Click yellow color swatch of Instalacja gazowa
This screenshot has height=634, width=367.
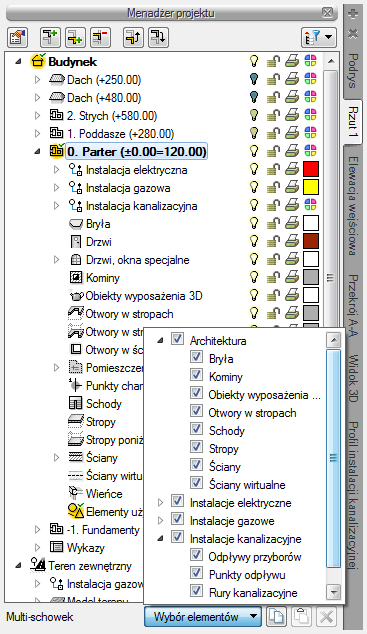click(x=311, y=187)
